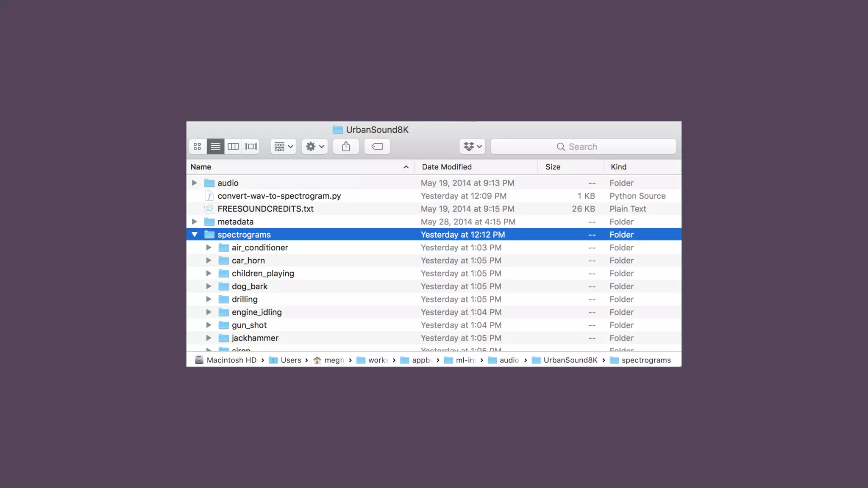Switch to column view mode
The width and height of the screenshot is (868, 488).
(233, 147)
